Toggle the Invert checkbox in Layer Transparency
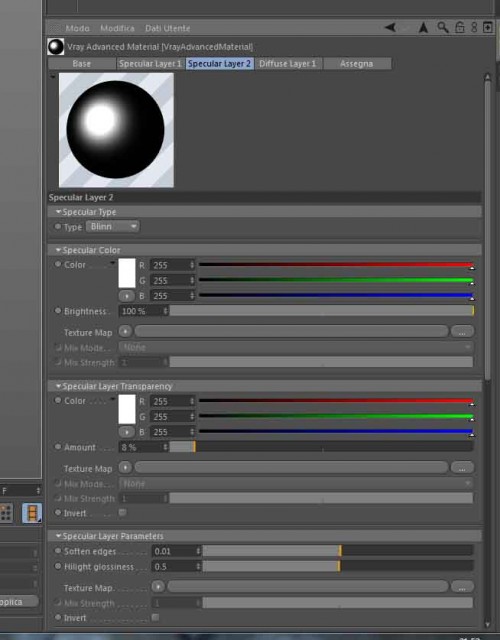The height and width of the screenshot is (640, 500). pos(122,512)
